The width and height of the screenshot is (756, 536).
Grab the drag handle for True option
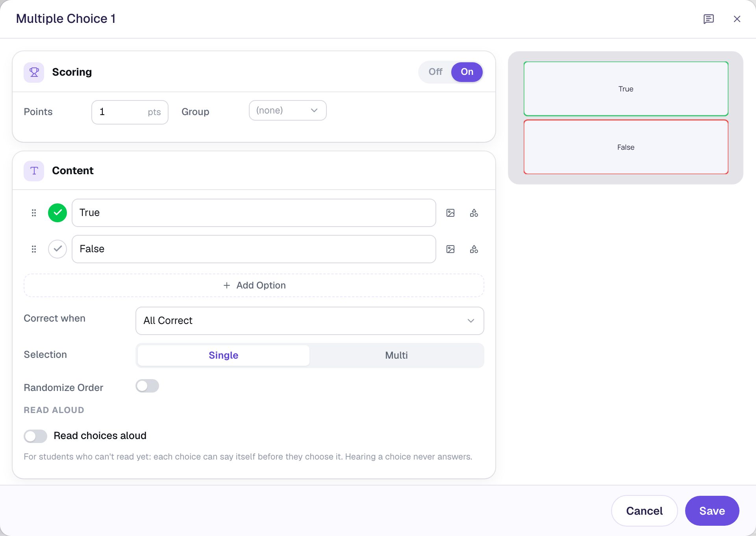(x=34, y=213)
